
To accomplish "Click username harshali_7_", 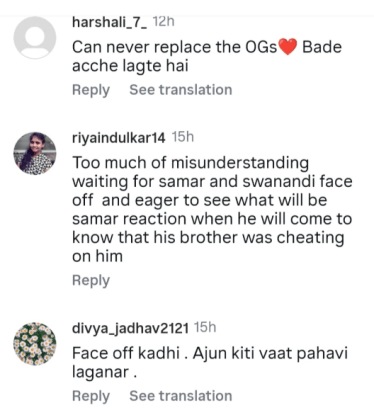I will point(109,22).
